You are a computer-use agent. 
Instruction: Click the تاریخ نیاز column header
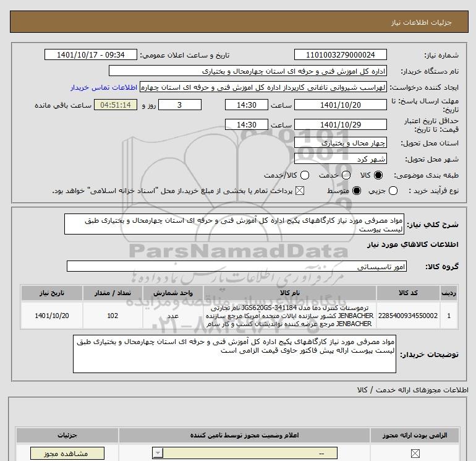point(52,293)
